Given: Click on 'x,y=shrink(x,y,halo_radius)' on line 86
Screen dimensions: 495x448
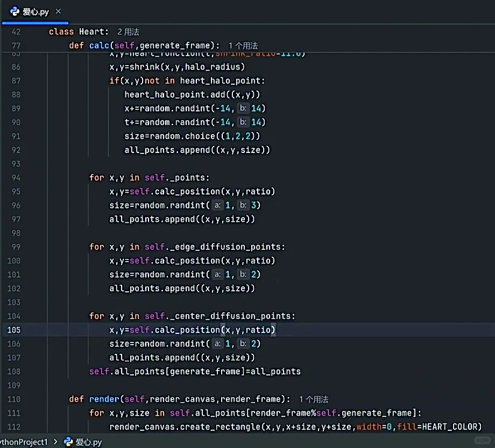Looking at the screenshot, I should click(x=177, y=67).
